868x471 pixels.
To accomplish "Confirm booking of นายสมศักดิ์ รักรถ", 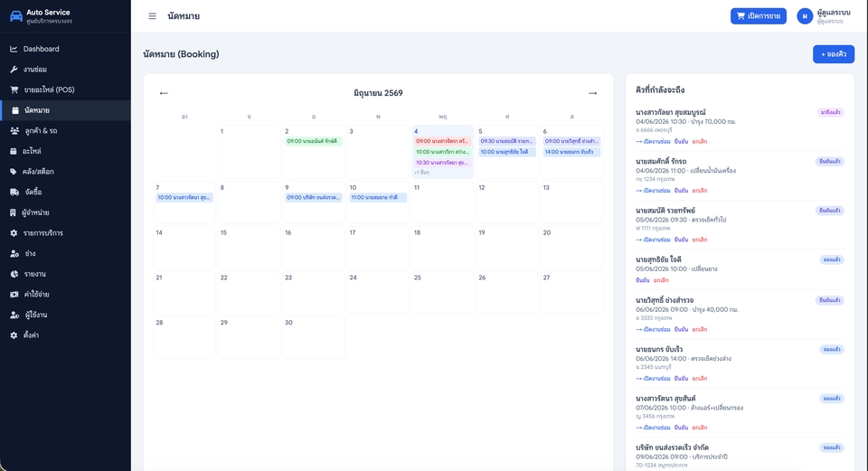I will pyautogui.click(x=682, y=191).
